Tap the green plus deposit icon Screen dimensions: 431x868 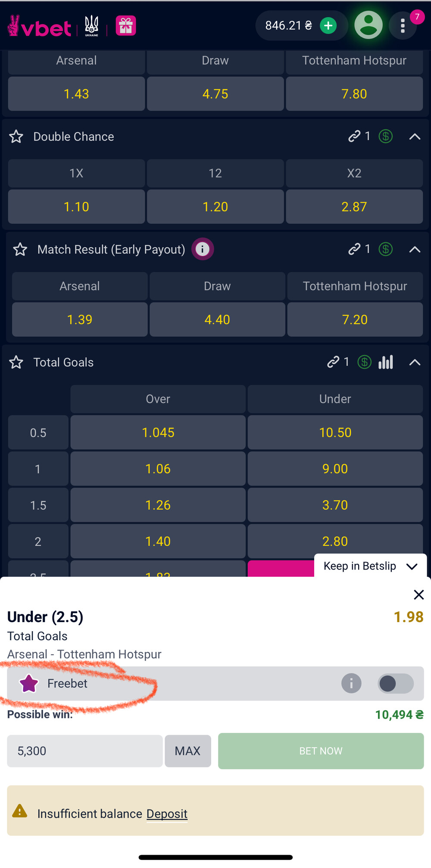pyautogui.click(x=328, y=26)
